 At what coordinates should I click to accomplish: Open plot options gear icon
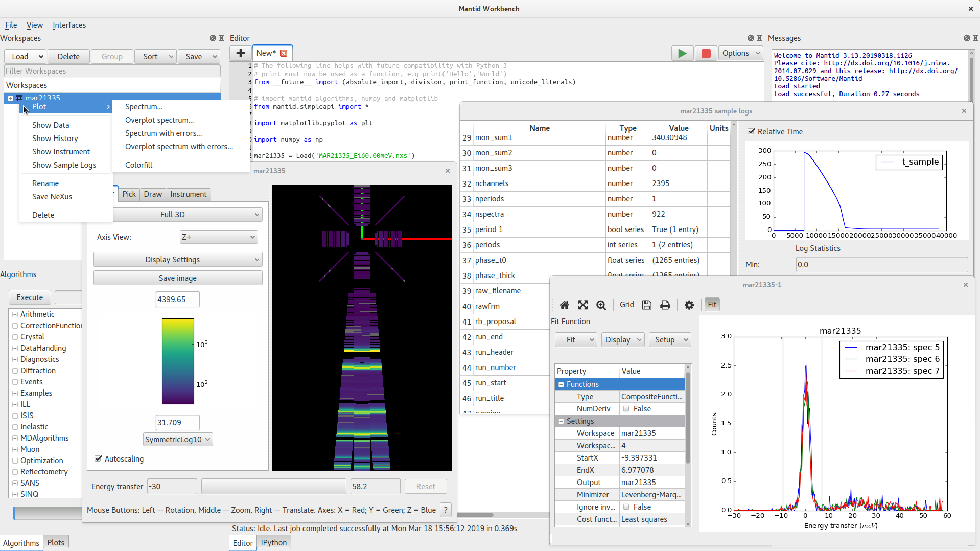[689, 305]
